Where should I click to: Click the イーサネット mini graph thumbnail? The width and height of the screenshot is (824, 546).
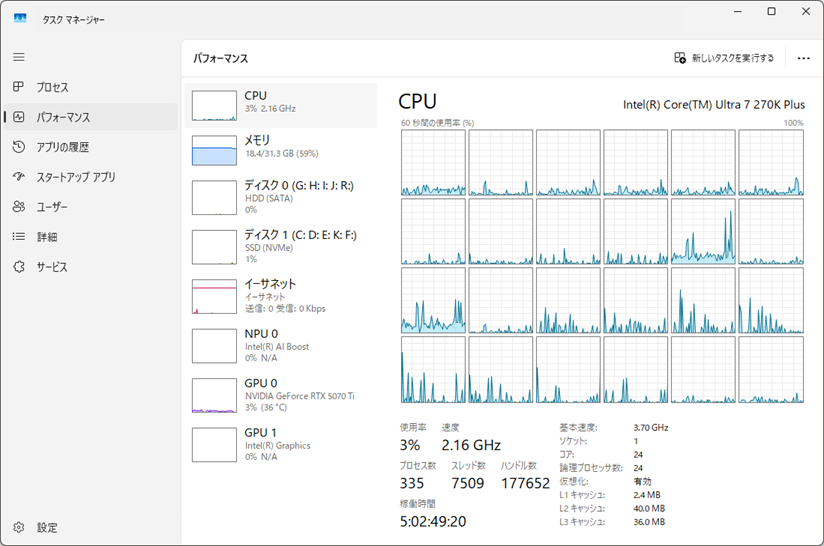(x=214, y=296)
